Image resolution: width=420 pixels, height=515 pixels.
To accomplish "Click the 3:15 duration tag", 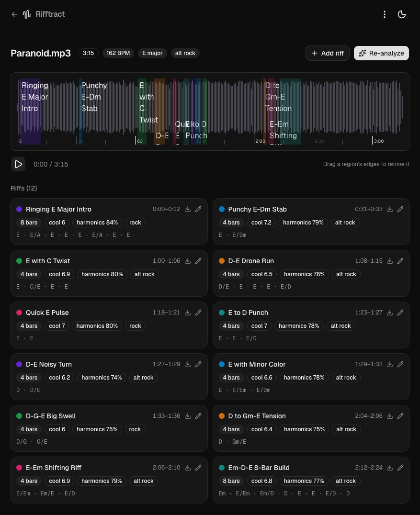I will point(89,53).
